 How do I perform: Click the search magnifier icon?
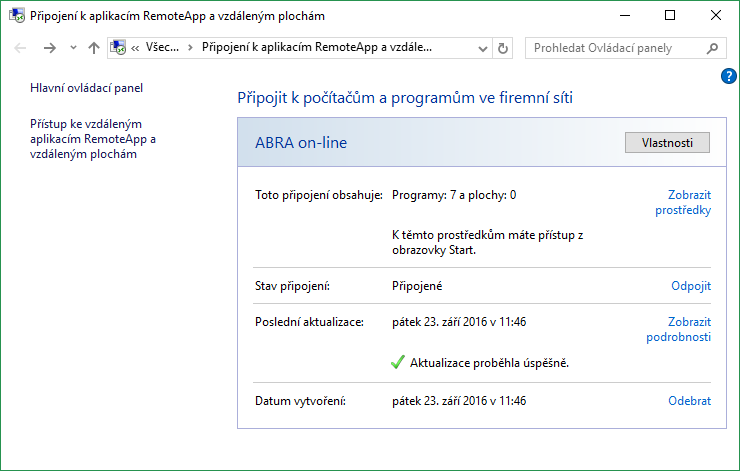click(x=712, y=48)
